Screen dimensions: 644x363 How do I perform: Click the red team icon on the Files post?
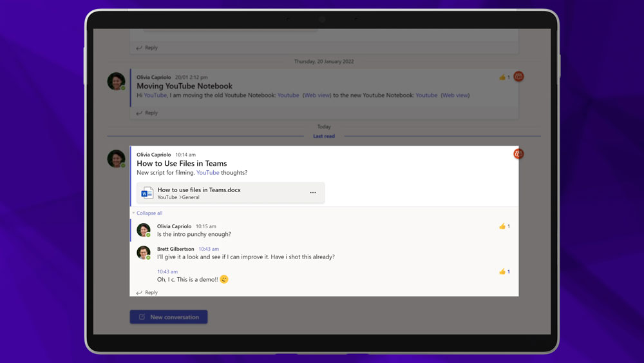(x=518, y=153)
